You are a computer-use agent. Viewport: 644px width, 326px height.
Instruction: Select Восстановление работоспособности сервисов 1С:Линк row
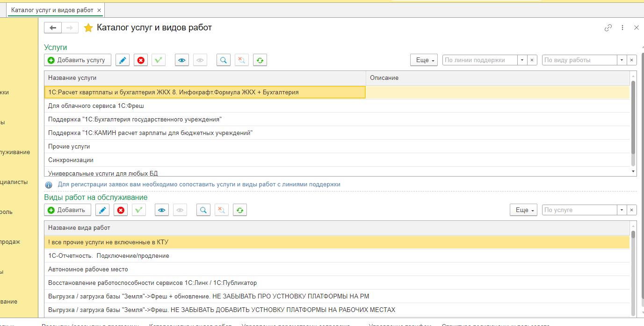337,283
